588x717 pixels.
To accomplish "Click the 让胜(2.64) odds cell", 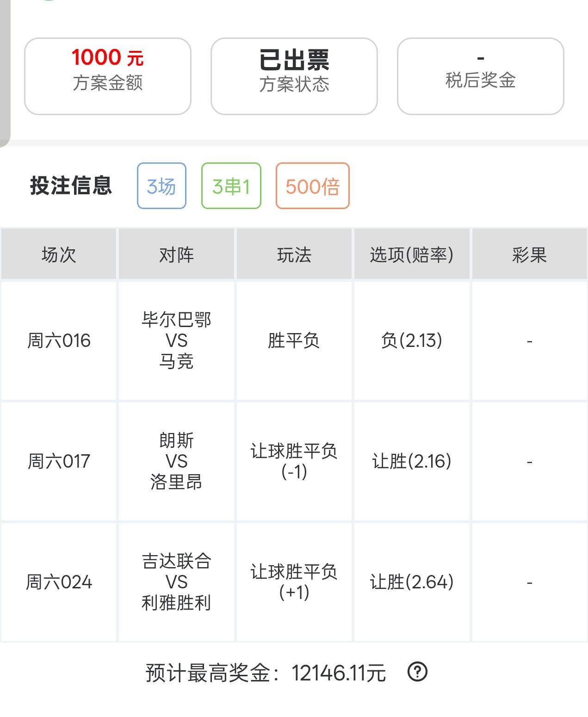I will pyautogui.click(x=412, y=582).
